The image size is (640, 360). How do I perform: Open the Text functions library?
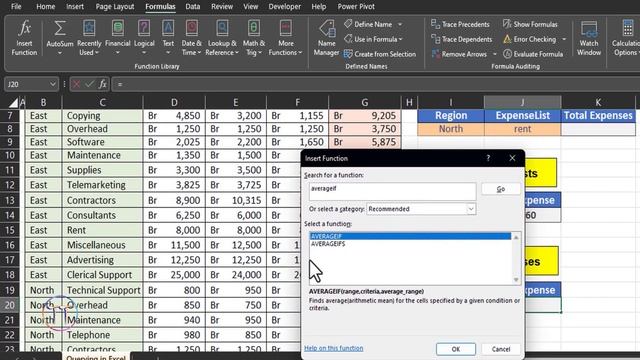[x=168, y=38]
